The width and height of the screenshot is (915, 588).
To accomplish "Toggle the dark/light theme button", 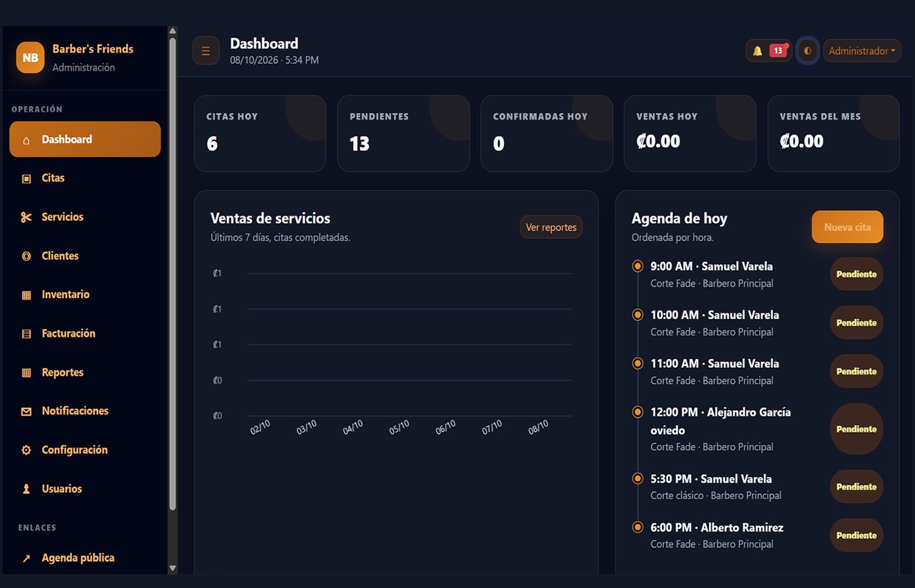I will pos(808,50).
